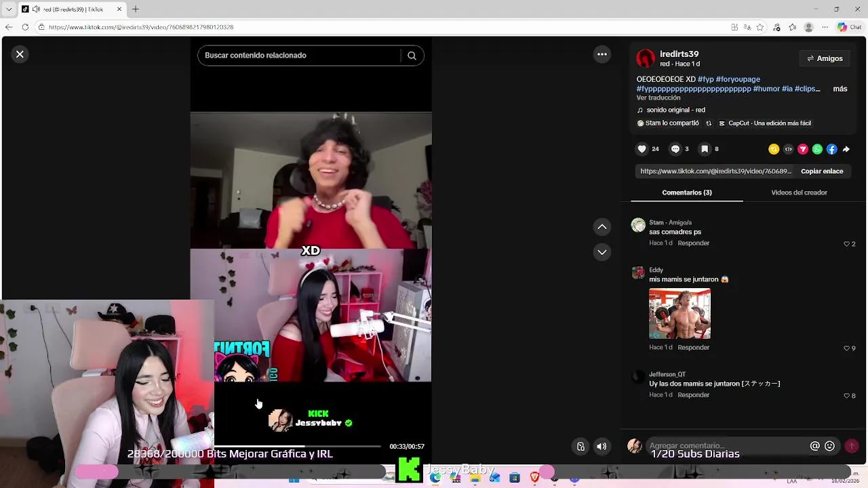Copy the video link with Copiar enlace
The width and height of the screenshot is (868, 488).
[822, 171]
